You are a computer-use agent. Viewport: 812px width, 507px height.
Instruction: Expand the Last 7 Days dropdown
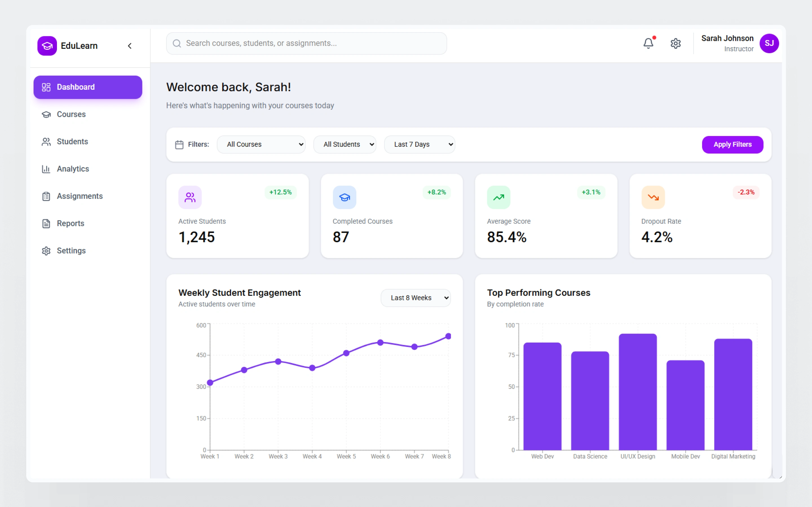pos(420,144)
